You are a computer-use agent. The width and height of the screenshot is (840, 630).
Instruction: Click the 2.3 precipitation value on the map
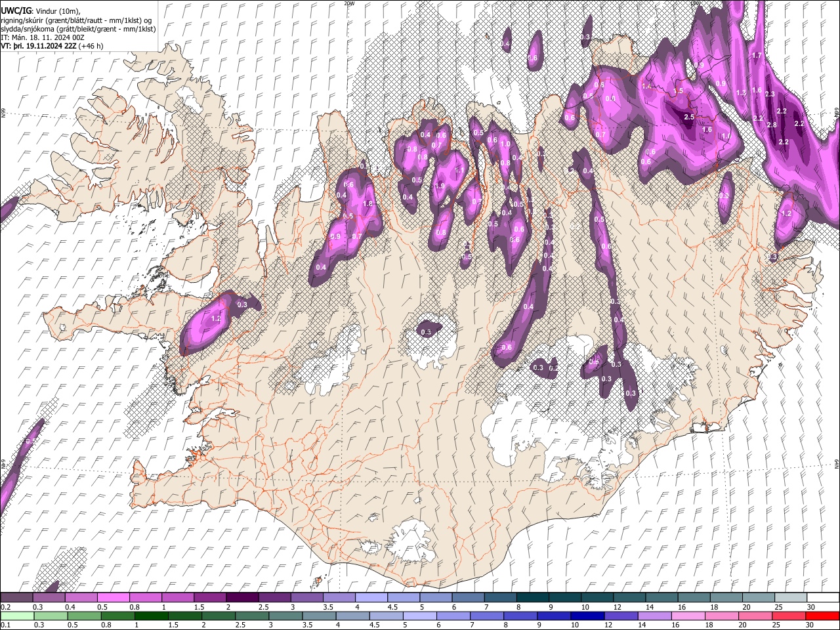[x=770, y=94]
